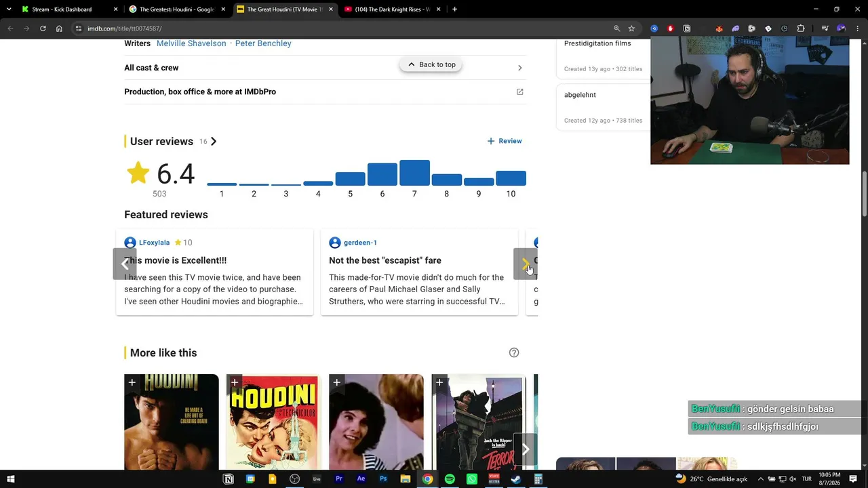Click the imdb.com address bar
The image size is (868, 488).
click(339, 28)
